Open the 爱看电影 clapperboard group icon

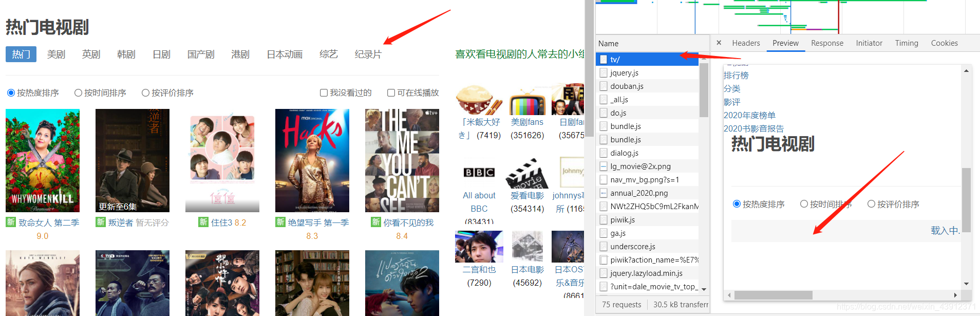pyautogui.click(x=527, y=173)
